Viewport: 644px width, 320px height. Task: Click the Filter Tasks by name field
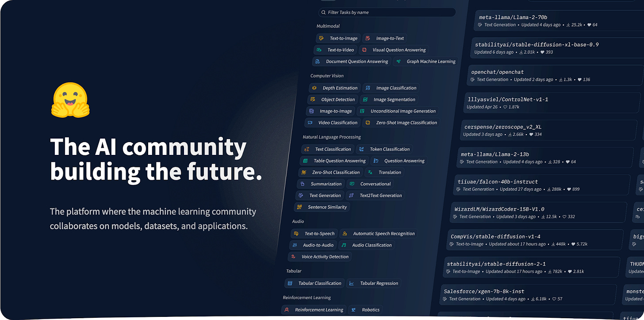point(387,12)
